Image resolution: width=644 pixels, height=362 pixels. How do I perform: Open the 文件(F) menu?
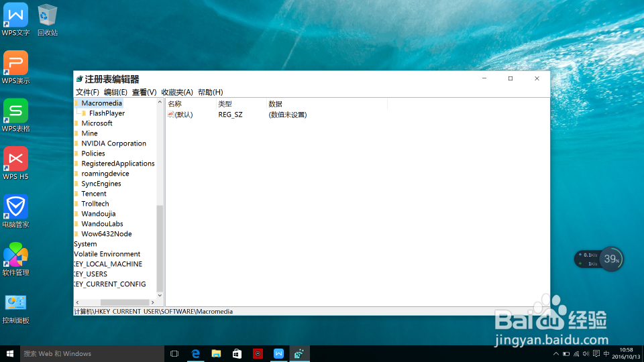click(x=87, y=93)
